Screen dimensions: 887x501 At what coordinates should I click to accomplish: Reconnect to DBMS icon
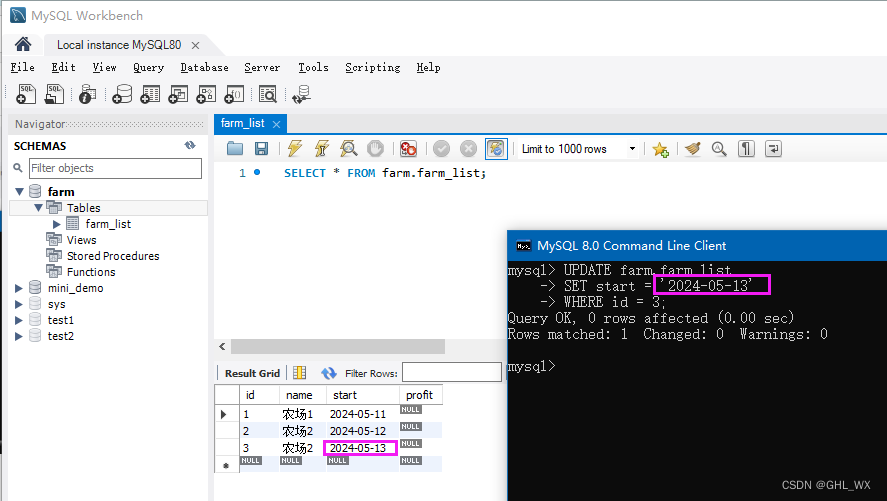pyautogui.click(x=302, y=94)
